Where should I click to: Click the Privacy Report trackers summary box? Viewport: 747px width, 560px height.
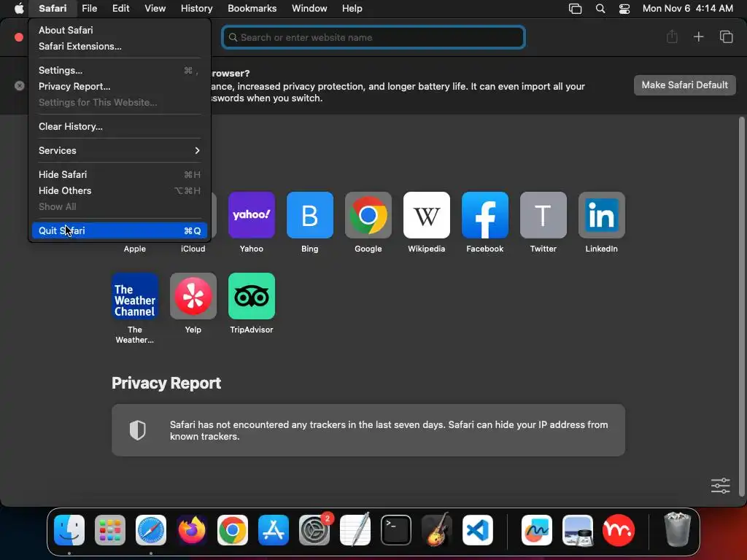point(368,430)
